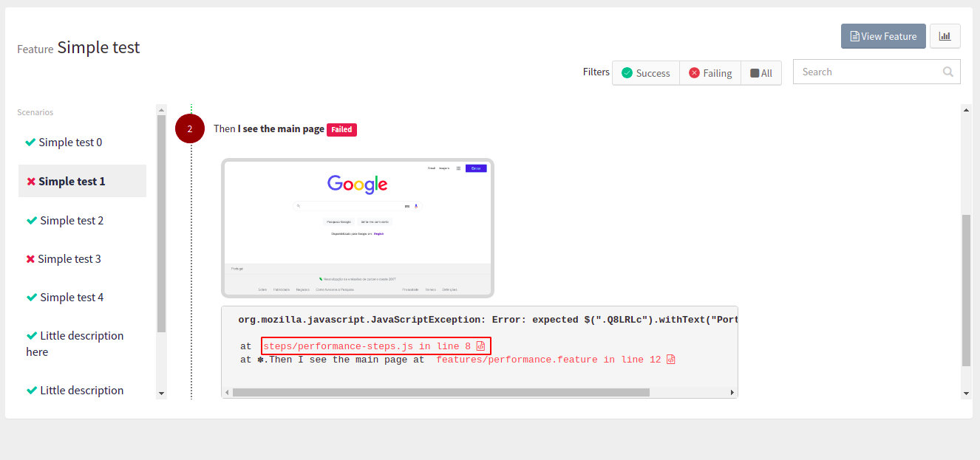
Task: Click red cross icon of Simple test 3
Action: pyautogui.click(x=30, y=259)
